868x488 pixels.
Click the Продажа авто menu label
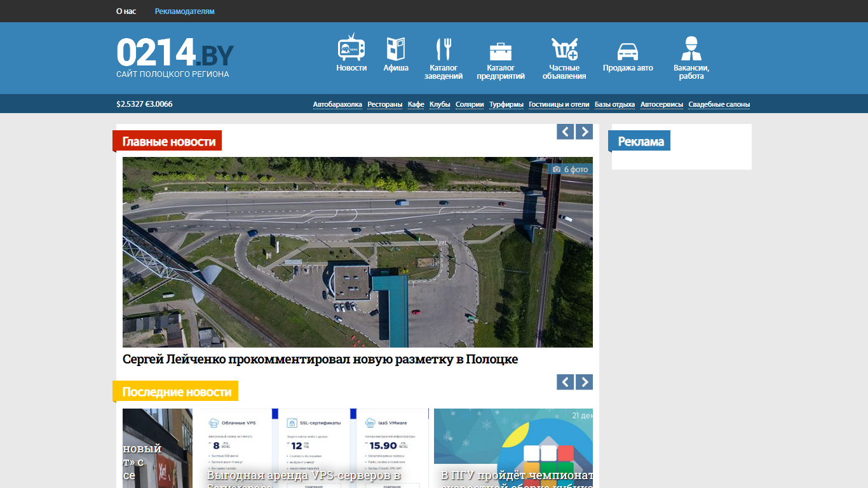coord(628,68)
